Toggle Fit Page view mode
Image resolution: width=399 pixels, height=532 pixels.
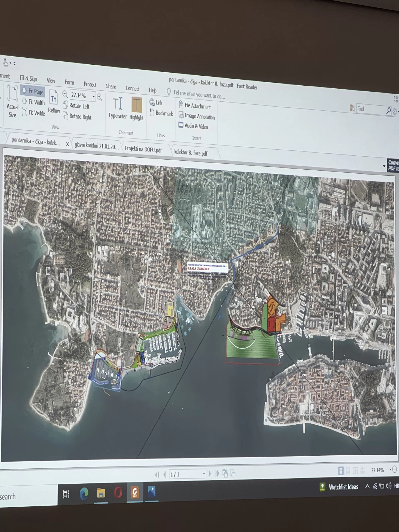tap(33, 91)
